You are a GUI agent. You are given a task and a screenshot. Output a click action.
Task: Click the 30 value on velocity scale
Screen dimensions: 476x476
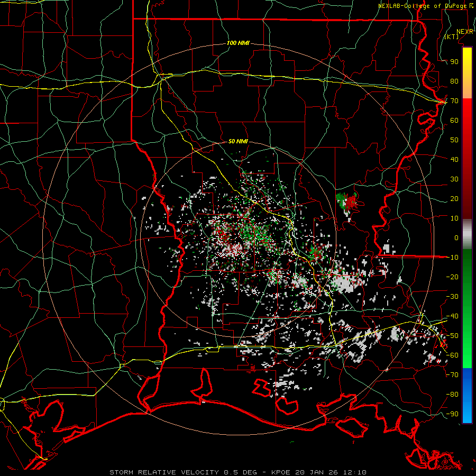(454, 179)
